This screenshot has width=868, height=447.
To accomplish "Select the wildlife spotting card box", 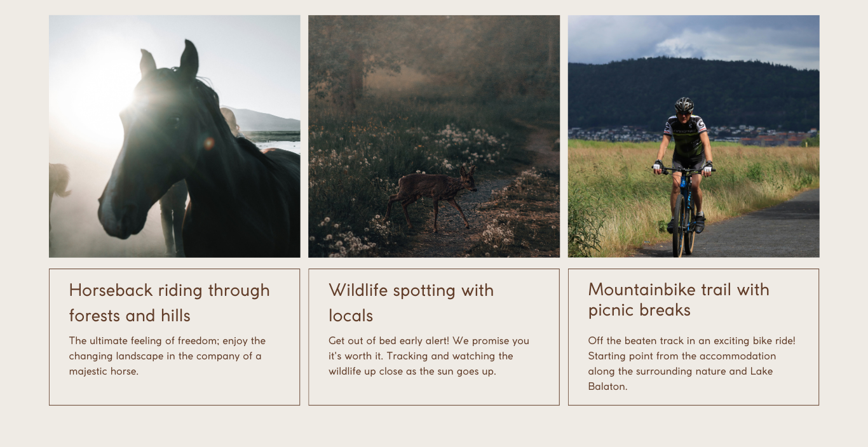I will (x=434, y=337).
